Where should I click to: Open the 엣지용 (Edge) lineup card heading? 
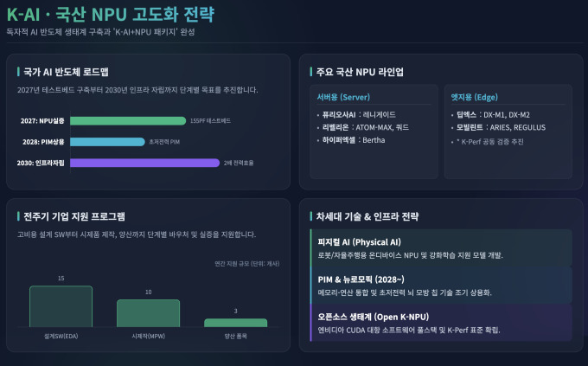(475, 97)
